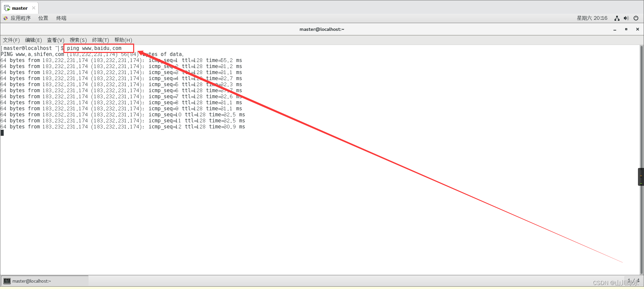This screenshot has height=289, width=644.
Task: Open the 终端(T) menu
Action: coord(101,40)
